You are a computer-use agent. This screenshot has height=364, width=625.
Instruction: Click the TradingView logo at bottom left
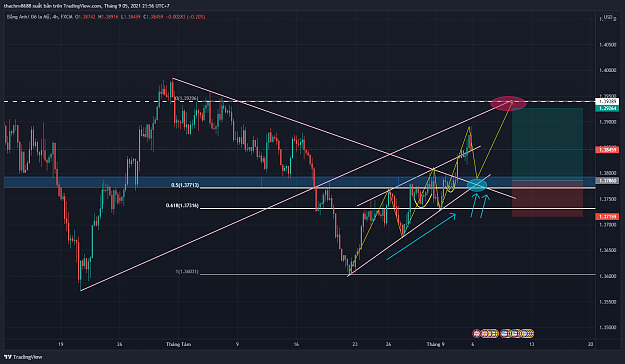tap(23, 357)
